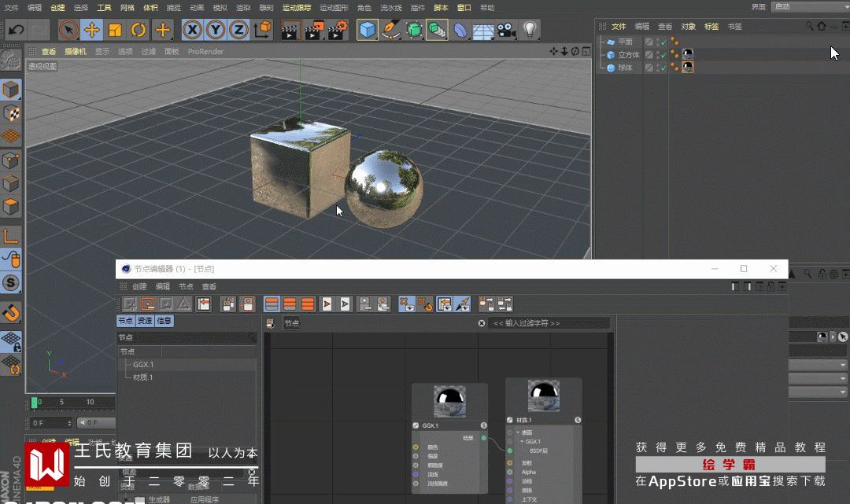
Task: Open the 创建 menu in main menu bar
Action: (57, 8)
